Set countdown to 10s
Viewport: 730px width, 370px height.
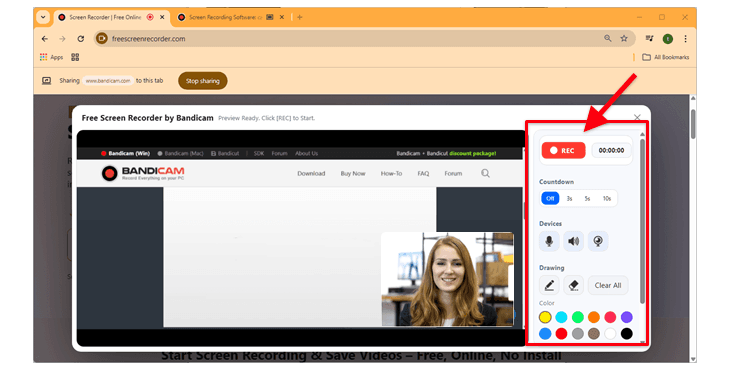coord(607,198)
